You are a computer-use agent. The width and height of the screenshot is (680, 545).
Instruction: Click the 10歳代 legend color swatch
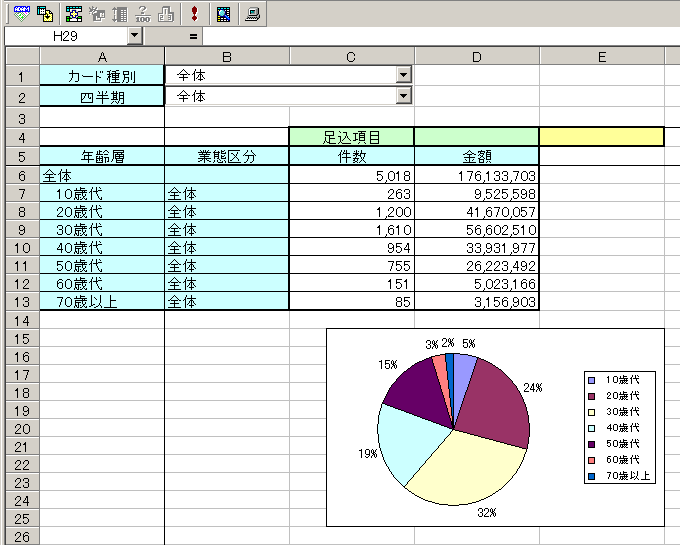(592, 380)
